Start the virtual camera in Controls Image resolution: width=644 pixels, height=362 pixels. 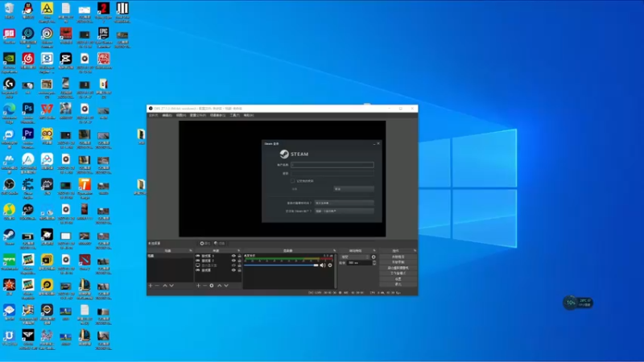pos(398,268)
